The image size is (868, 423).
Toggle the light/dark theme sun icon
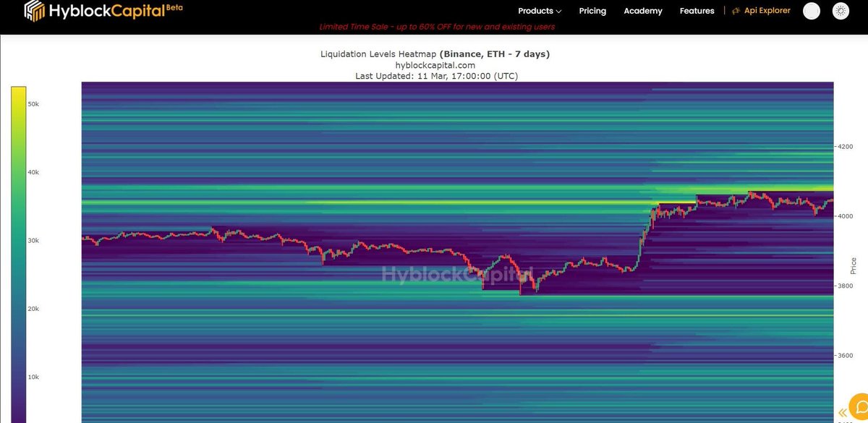coord(841,11)
